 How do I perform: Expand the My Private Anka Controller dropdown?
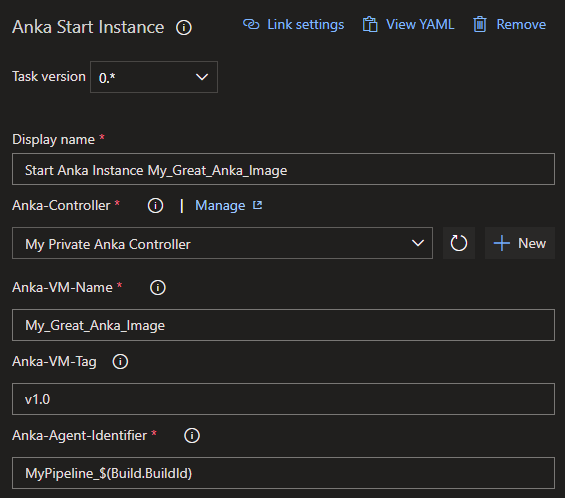pyautogui.click(x=222, y=243)
